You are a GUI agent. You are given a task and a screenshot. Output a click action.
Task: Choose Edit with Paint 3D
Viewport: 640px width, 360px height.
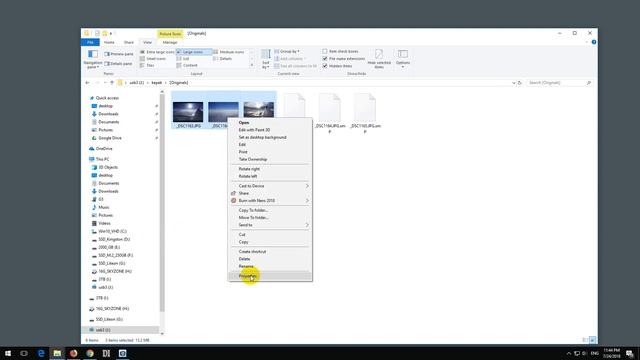pyautogui.click(x=270, y=130)
